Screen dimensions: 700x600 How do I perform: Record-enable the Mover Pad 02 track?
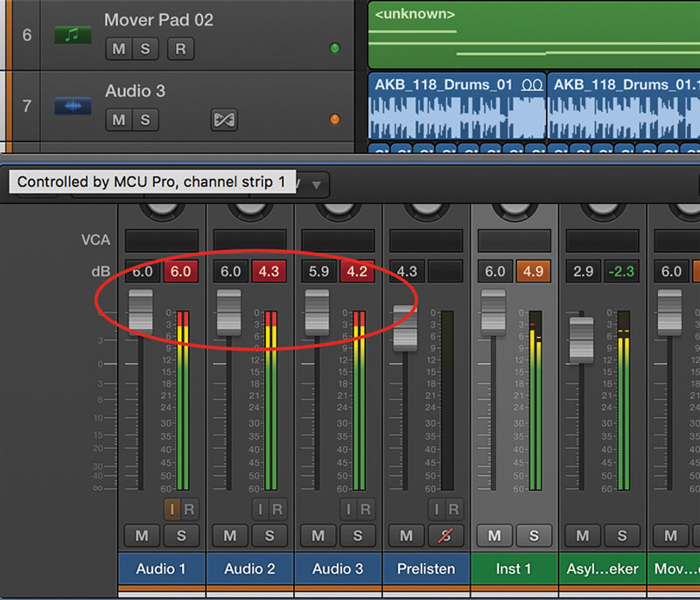click(x=180, y=49)
